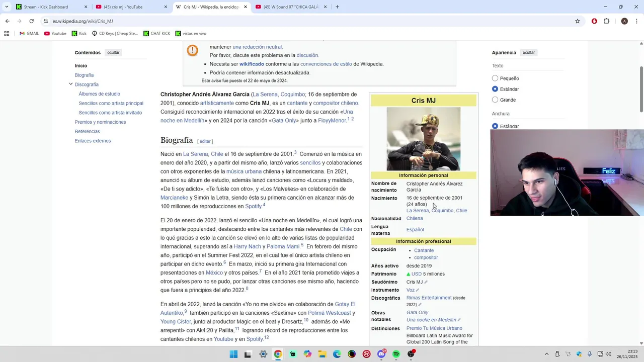Open the Gata Only link in intro
The width and height of the screenshot is (644, 362).
tap(284, 121)
